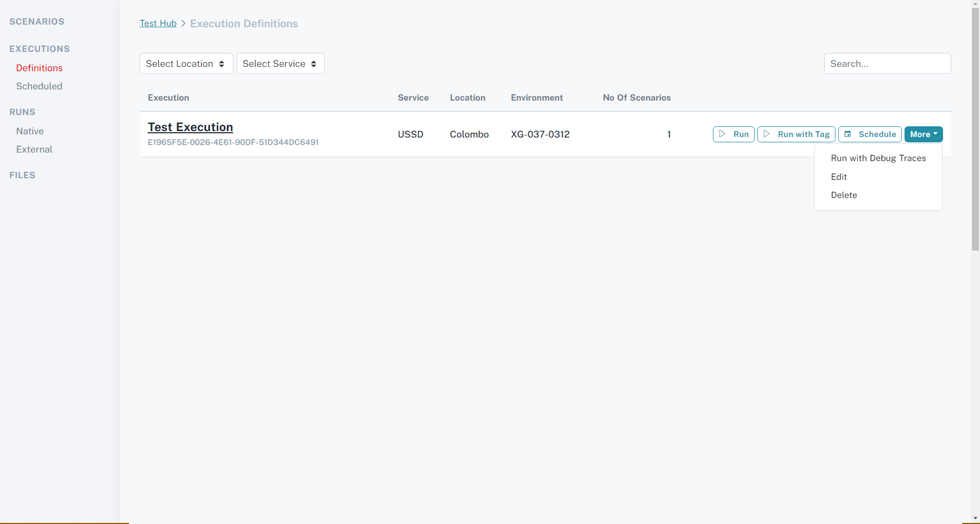Open Native runs in sidebar
The height and width of the screenshot is (524, 980).
[x=30, y=131]
